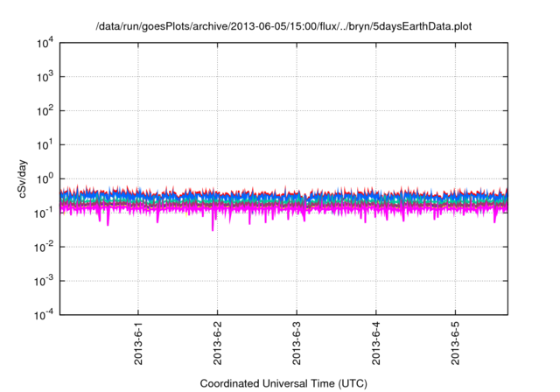The height and width of the screenshot is (392, 560).
Task: Click the 2013-6-3 date tick label
Action: point(297,345)
